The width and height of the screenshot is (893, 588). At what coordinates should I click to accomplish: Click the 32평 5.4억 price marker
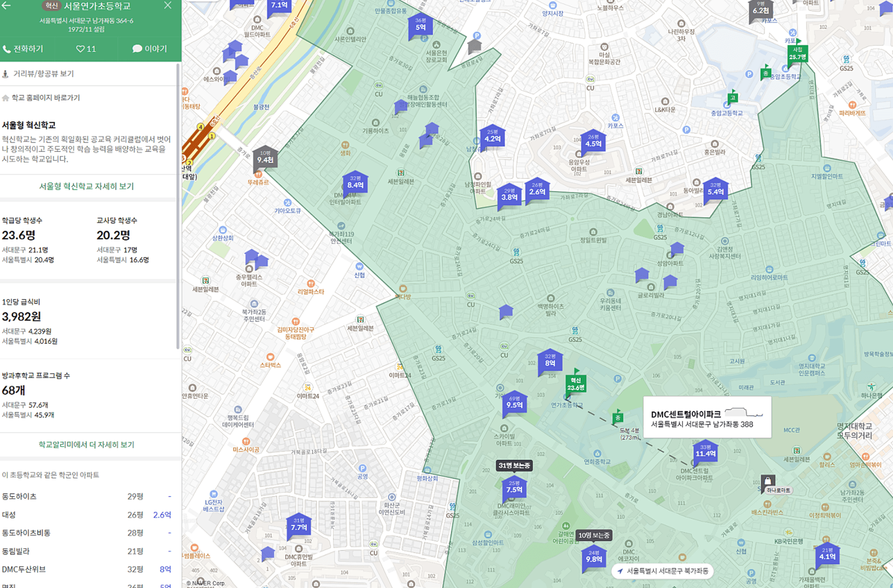[715, 190]
